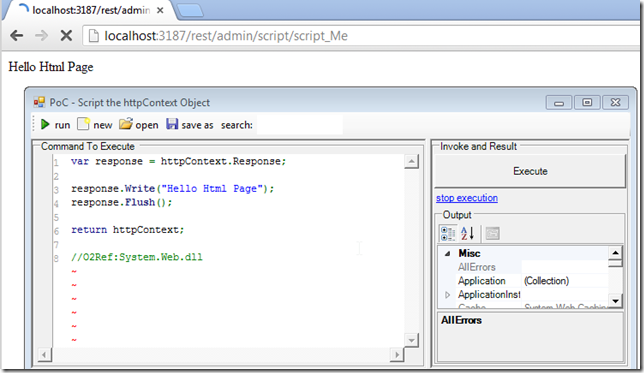Screen dimensions: 644x373
Task: Click line number 8 in the gutter
Action: click(x=56, y=258)
